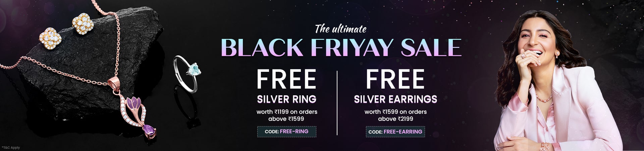644x151 pixels.
Task: Click the FREE heading above Silver Earrings
Action: (395, 80)
